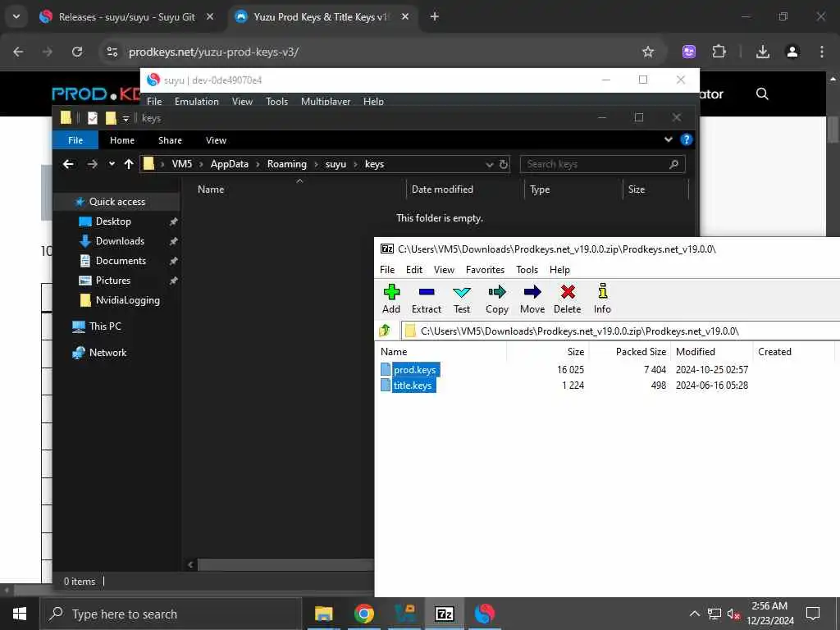Refresh the keys folder in Explorer
This screenshot has width=840, height=630.
pos(503,164)
